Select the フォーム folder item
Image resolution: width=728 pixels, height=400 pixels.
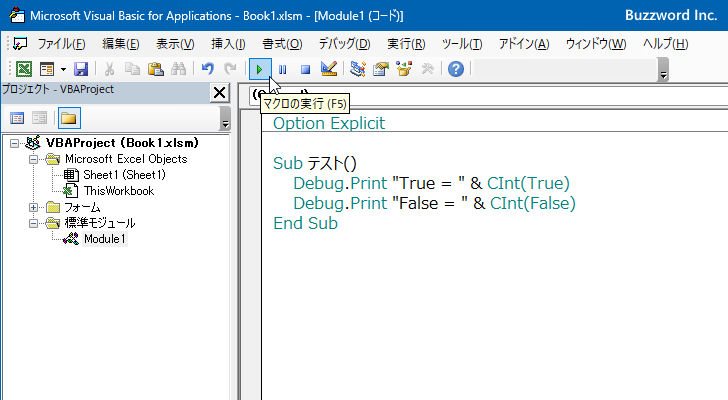click(82, 207)
